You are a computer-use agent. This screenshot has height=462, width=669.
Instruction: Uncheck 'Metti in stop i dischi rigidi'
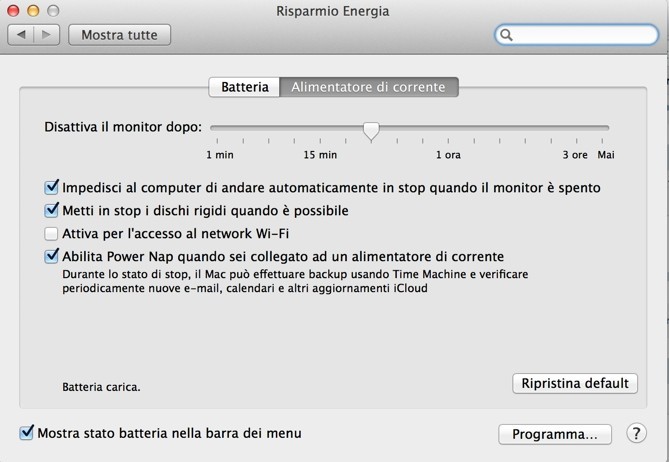pyautogui.click(x=52, y=210)
